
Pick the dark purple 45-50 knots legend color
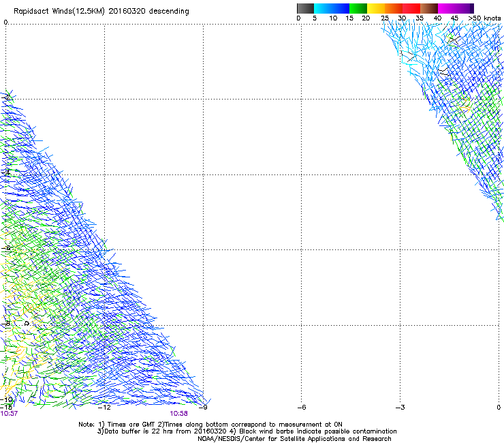(x=464, y=8)
